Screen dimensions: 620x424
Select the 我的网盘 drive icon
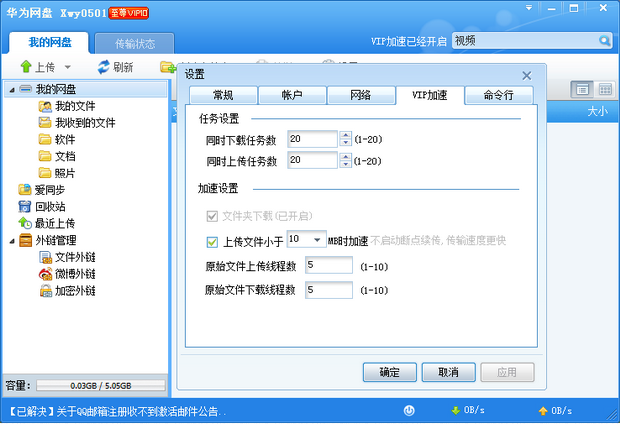26,89
